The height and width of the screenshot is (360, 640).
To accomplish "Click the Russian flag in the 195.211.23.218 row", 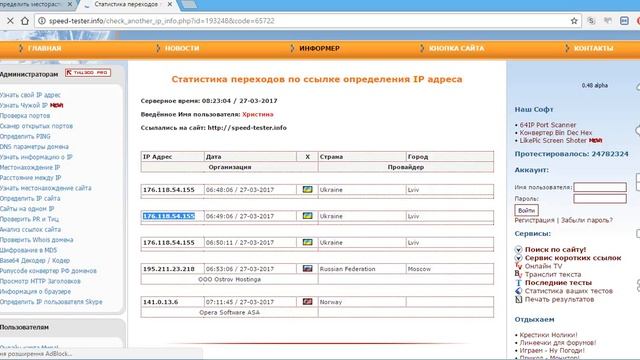I will (x=307, y=269).
